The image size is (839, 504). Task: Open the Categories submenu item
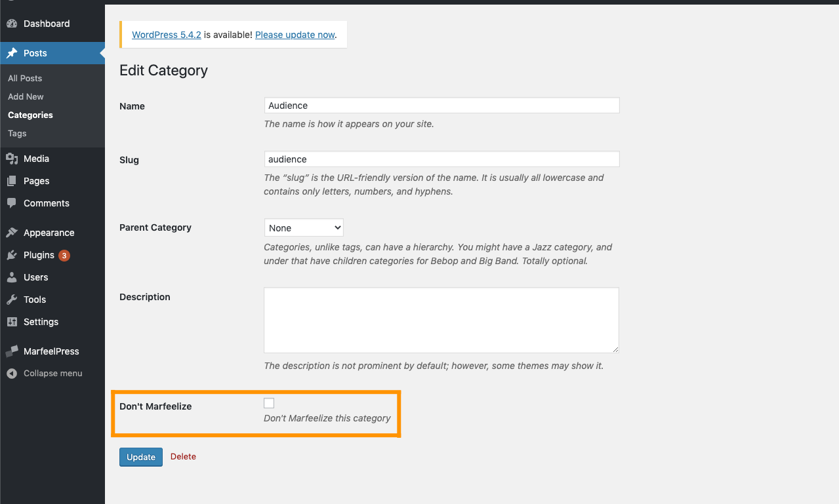[30, 115]
